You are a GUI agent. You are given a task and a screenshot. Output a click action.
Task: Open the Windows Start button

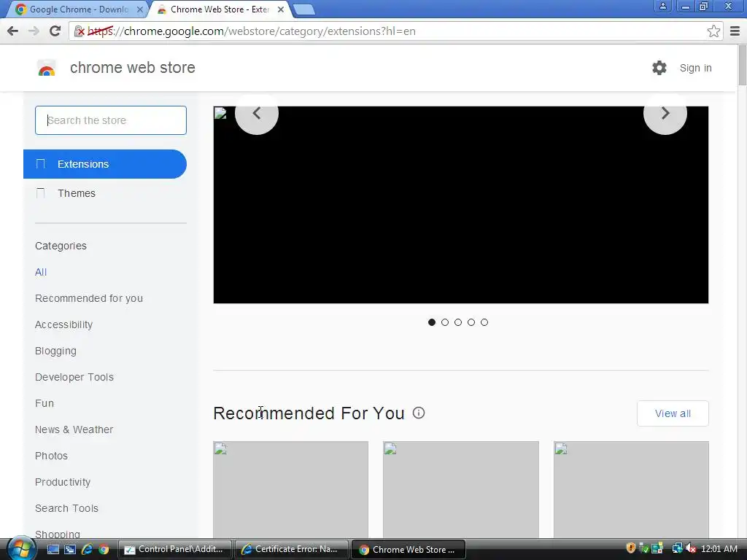tap(21, 548)
